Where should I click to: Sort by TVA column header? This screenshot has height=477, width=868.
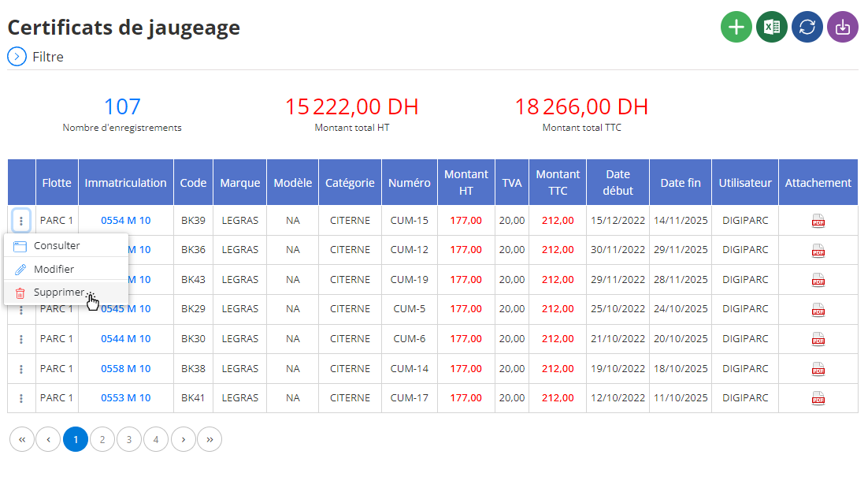(x=511, y=183)
